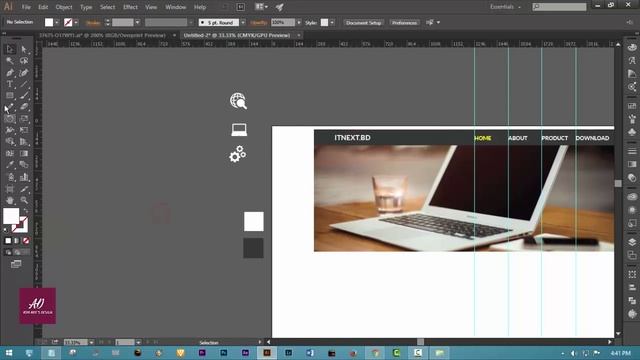Click the Swap Fill and Stroke arrow

pos(26,211)
